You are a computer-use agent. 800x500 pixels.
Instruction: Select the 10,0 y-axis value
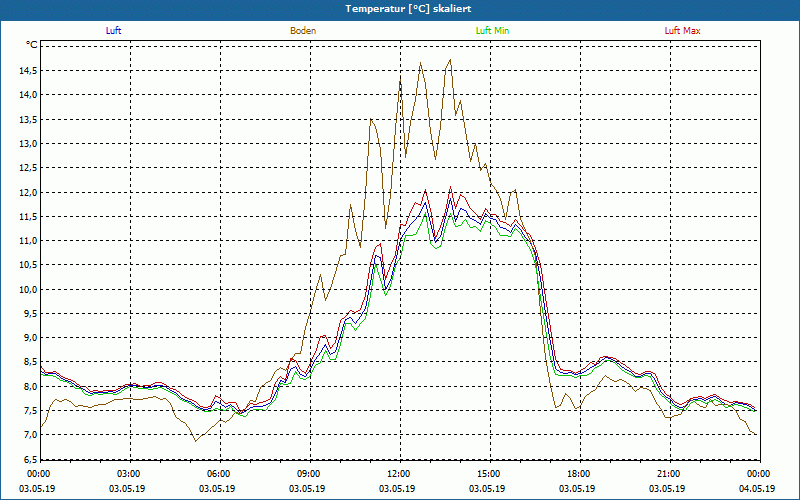[28, 289]
